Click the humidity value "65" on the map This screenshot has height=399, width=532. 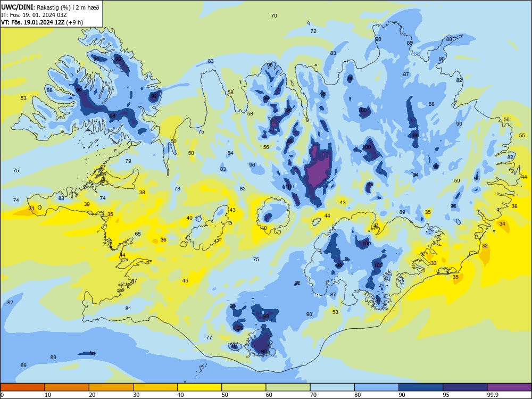pos(138,234)
